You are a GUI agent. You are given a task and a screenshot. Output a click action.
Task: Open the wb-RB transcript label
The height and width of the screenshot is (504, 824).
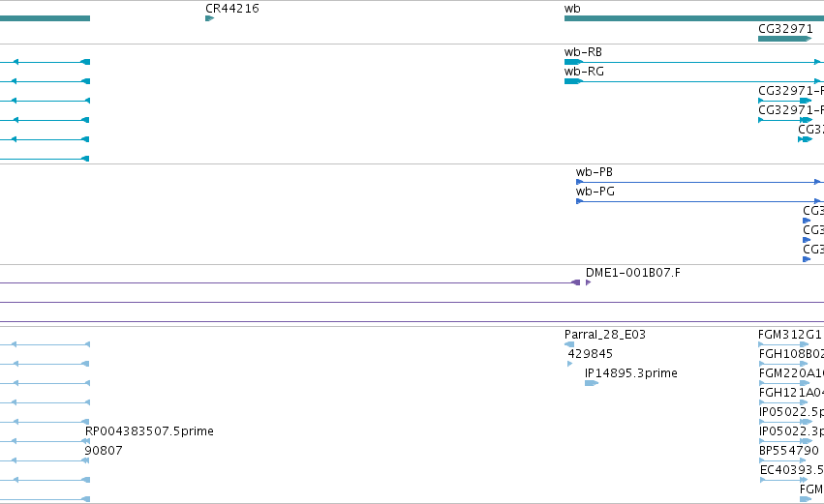583,52
